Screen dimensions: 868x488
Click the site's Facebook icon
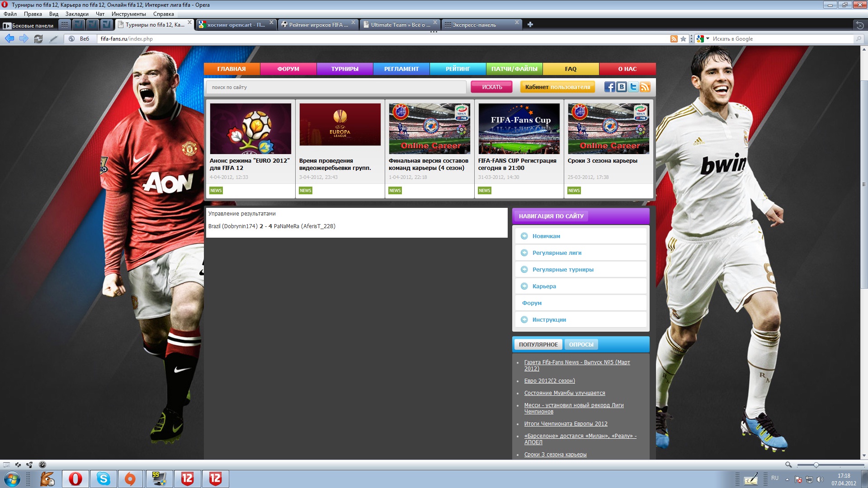[609, 87]
